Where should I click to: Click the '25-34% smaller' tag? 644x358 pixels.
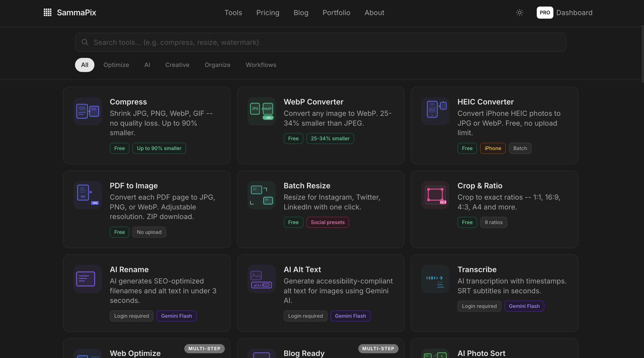[x=330, y=138]
